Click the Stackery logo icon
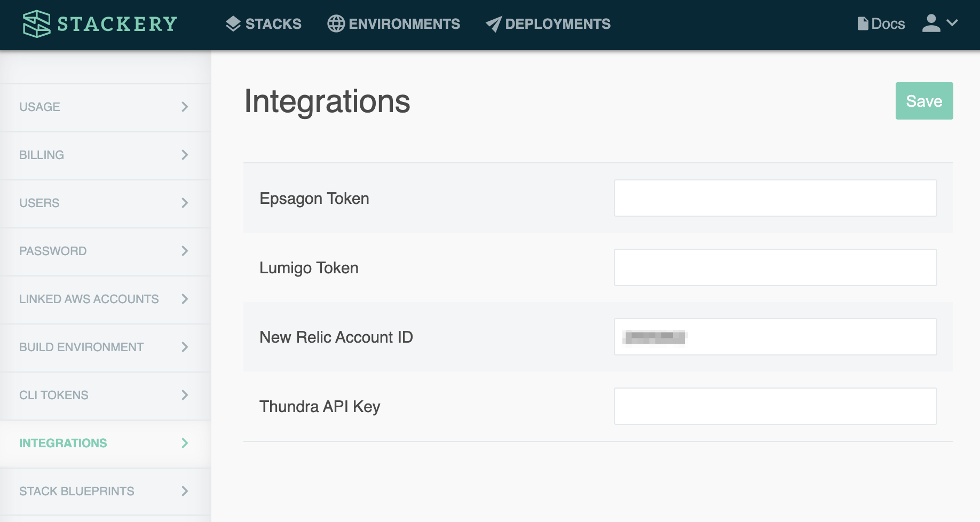Viewport: 980px width, 522px height. [36, 24]
